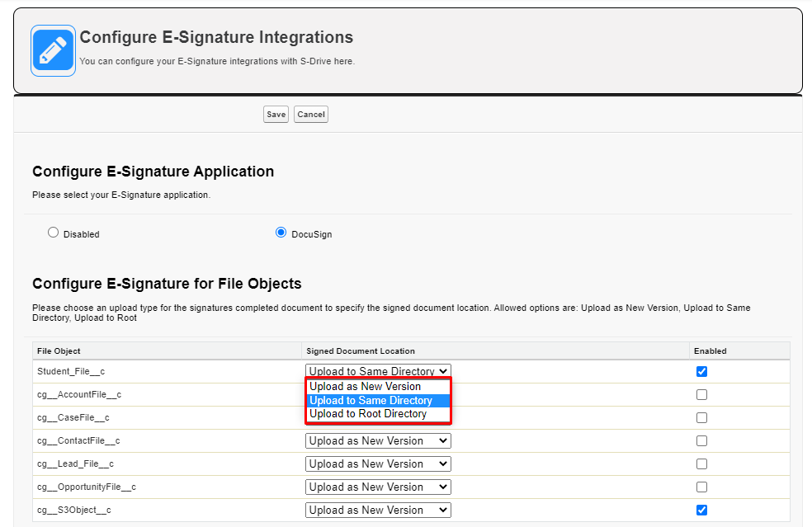Image resolution: width=812 pixels, height=527 pixels.
Task: Open cg__S3Object__c location dropdown
Action: tap(378, 510)
